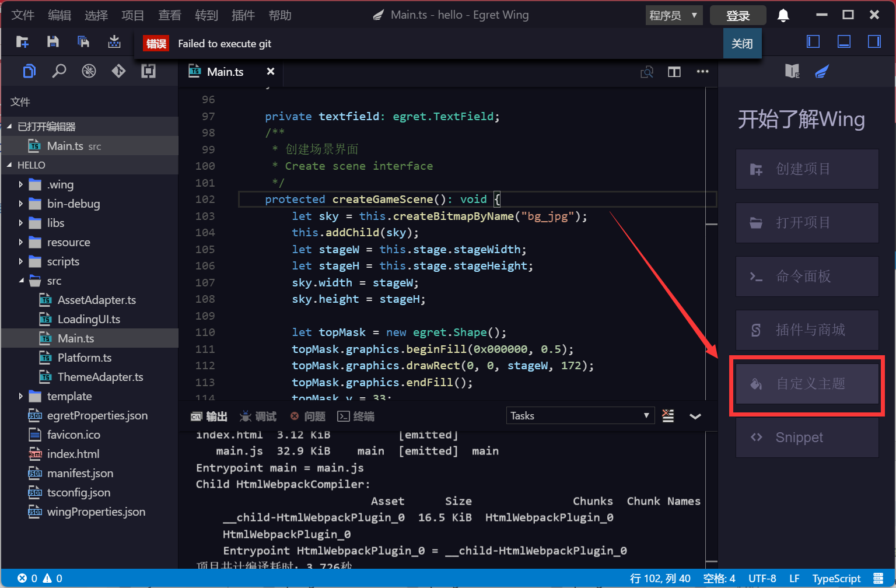Select the Wing feather icon tab
896x588 pixels.
pyautogui.click(x=822, y=71)
